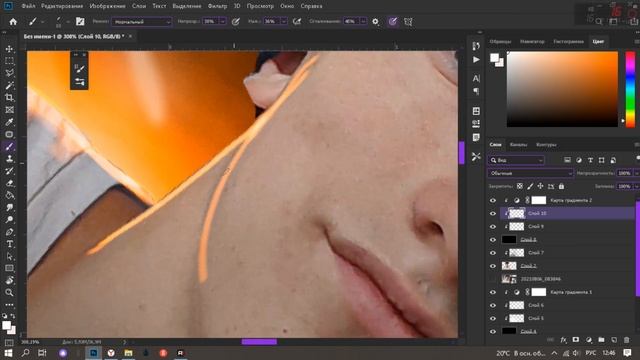The image size is (640, 360).
Task: Select the Path Selection tool
Action: click(x=9, y=256)
